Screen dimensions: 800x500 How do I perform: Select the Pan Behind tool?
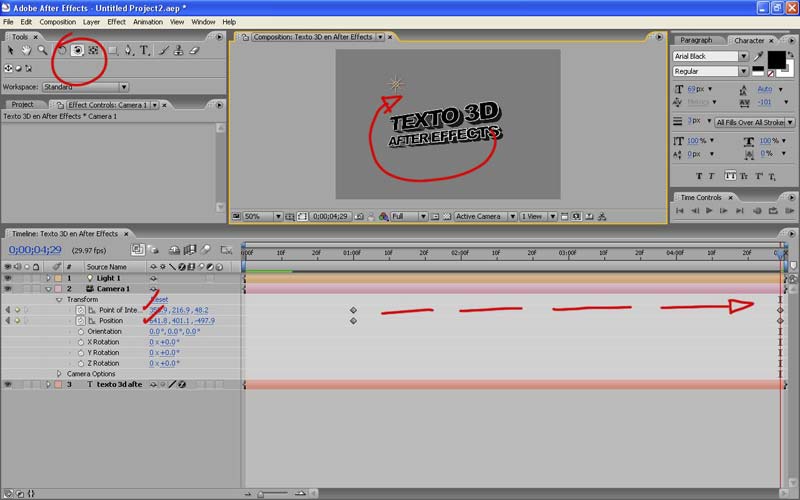(x=93, y=50)
